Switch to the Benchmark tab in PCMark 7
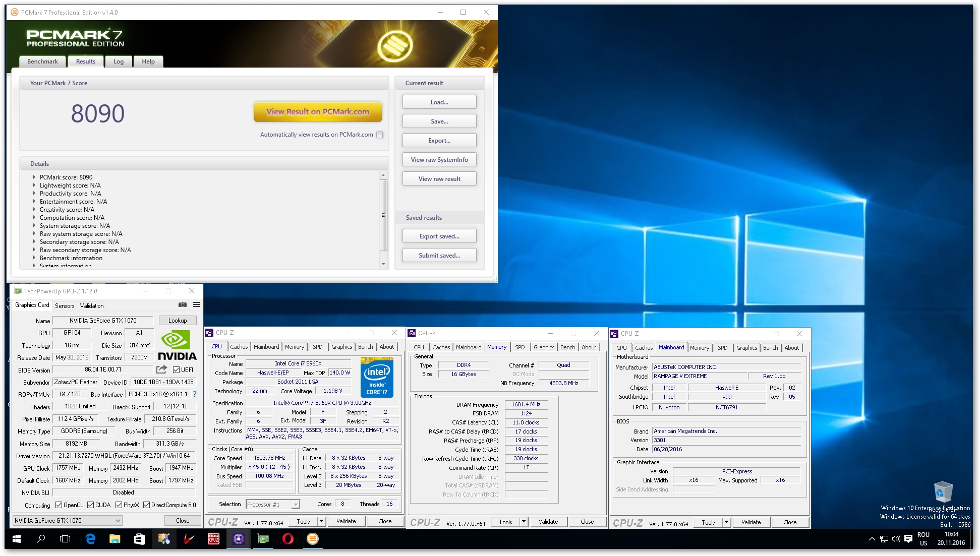Screen dimensions: 980x556 [42, 61]
